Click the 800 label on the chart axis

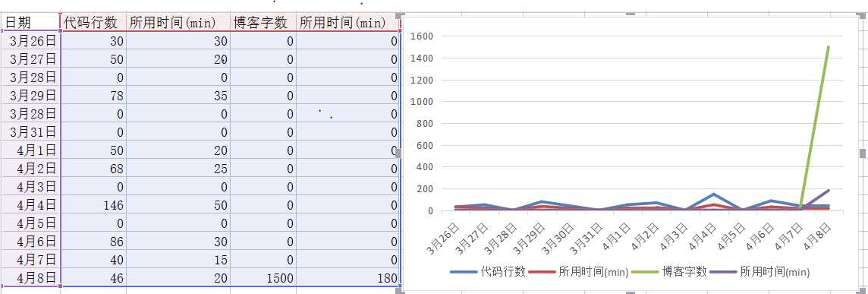point(425,124)
